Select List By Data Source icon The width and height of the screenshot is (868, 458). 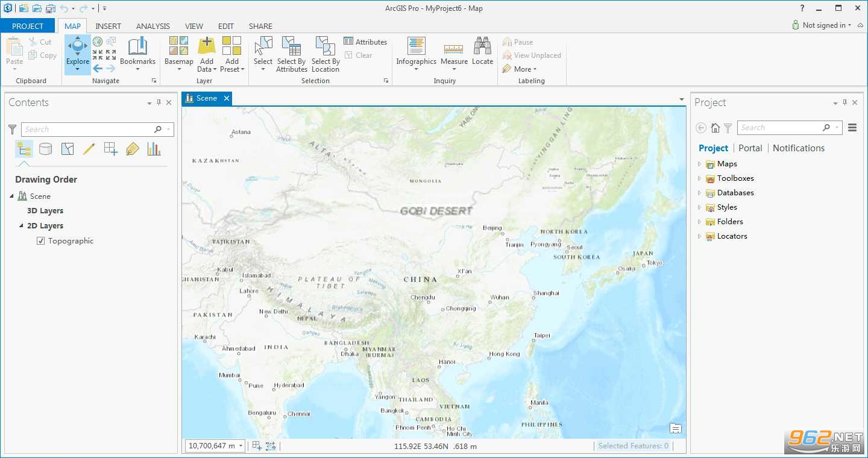coord(45,149)
